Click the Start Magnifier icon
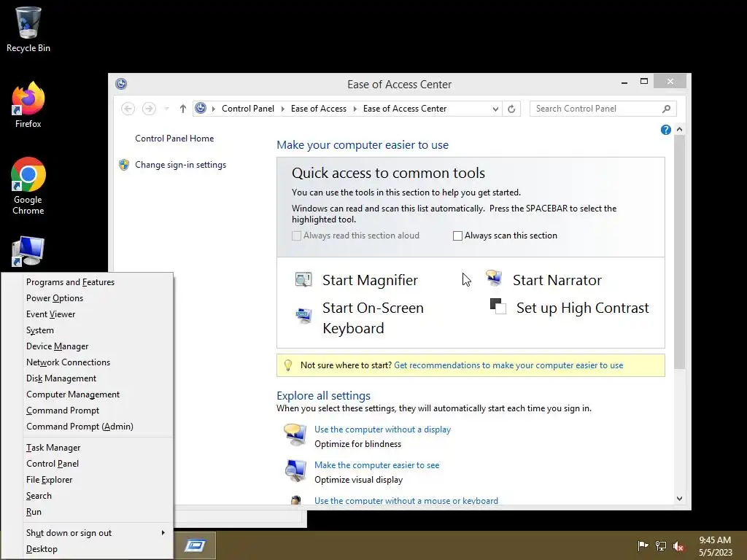 click(303, 279)
